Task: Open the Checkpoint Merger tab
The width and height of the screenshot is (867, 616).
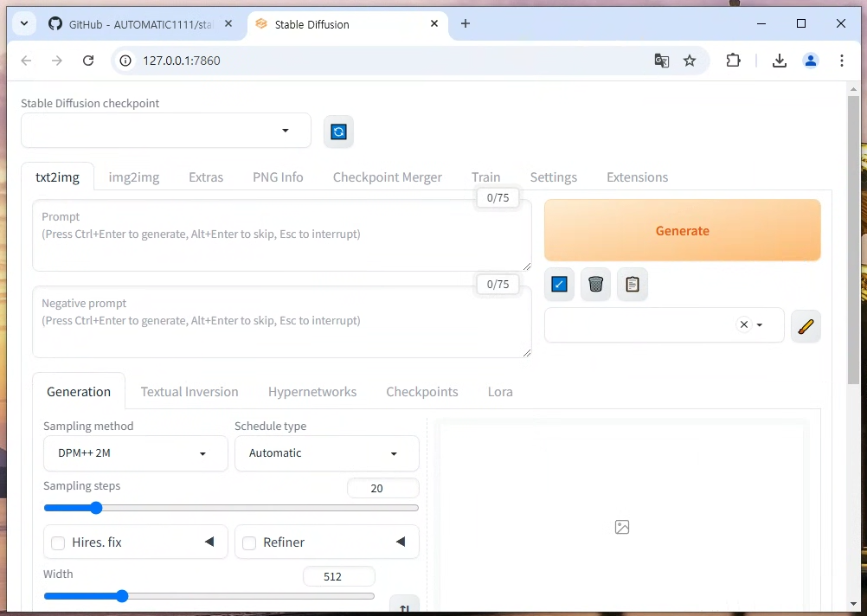Action: click(388, 177)
